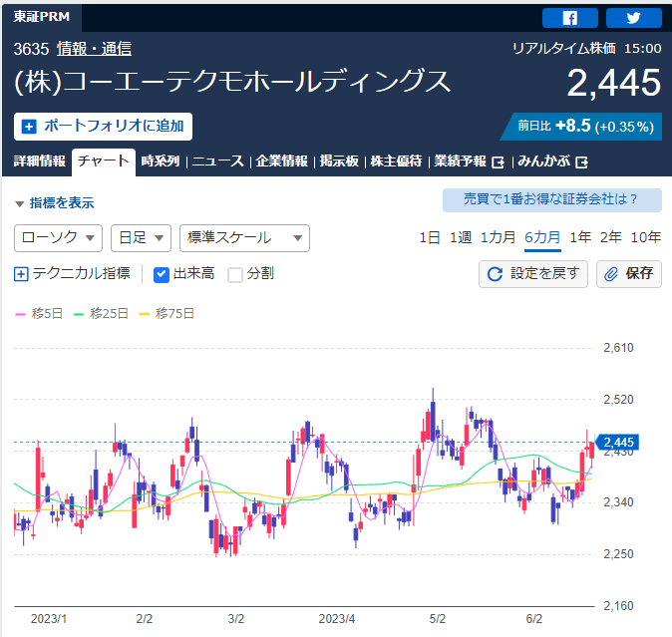Click external link icon next to 業績予報
This screenshot has height=637, width=672.
[498, 162]
